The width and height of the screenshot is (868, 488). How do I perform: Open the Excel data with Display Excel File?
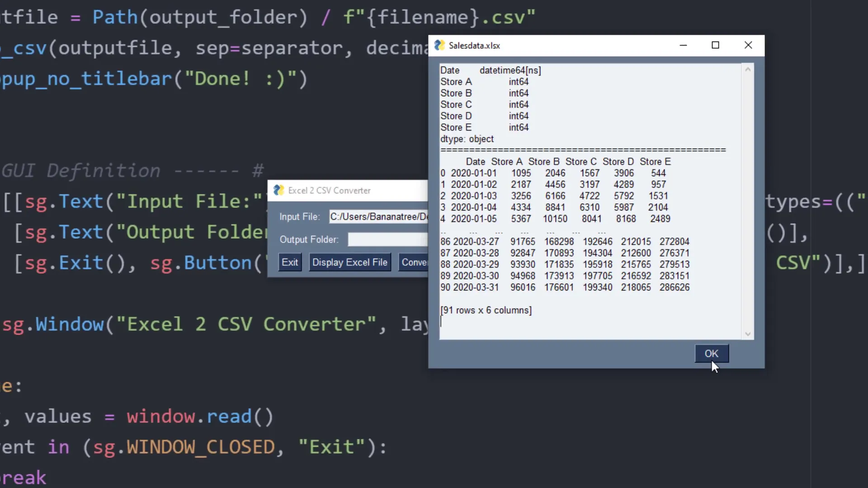pyautogui.click(x=349, y=262)
